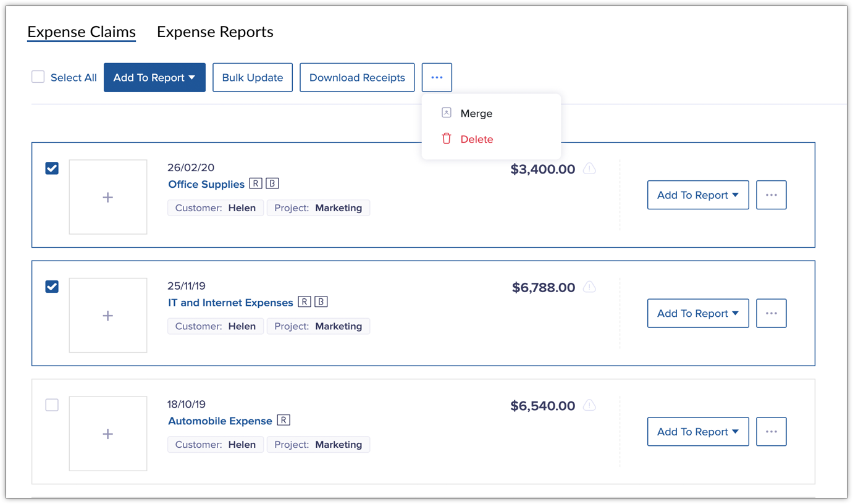Click the Download Receipts button
853x504 pixels.
tap(357, 78)
